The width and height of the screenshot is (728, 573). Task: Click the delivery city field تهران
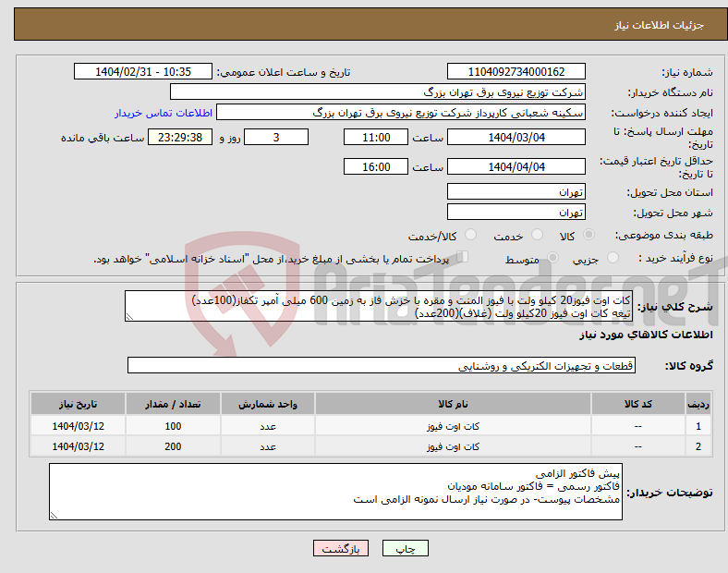point(516,213)
